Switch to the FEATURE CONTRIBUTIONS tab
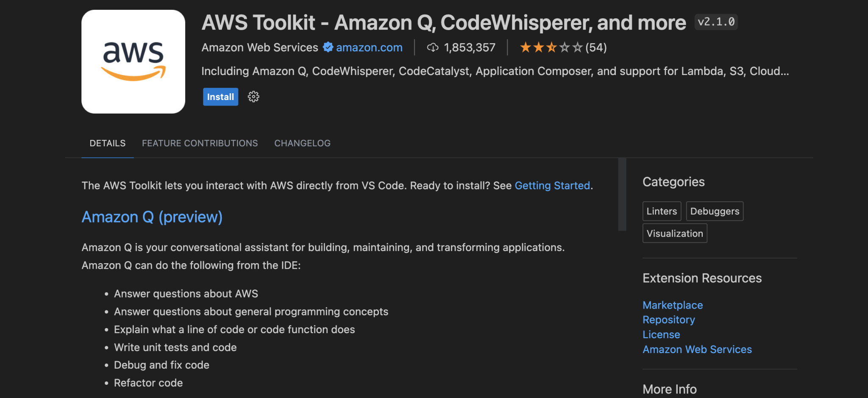Viewport: 868px width, 398px height. (x=200, y=143)
